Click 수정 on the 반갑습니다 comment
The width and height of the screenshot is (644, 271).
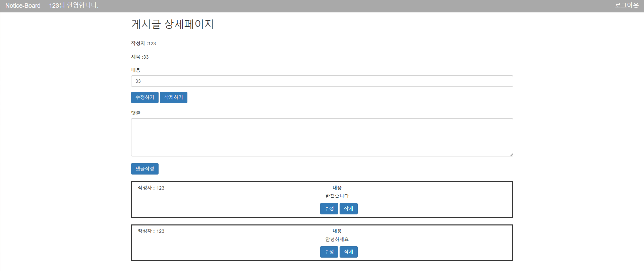pyautogui.click(x=329, y=208)
